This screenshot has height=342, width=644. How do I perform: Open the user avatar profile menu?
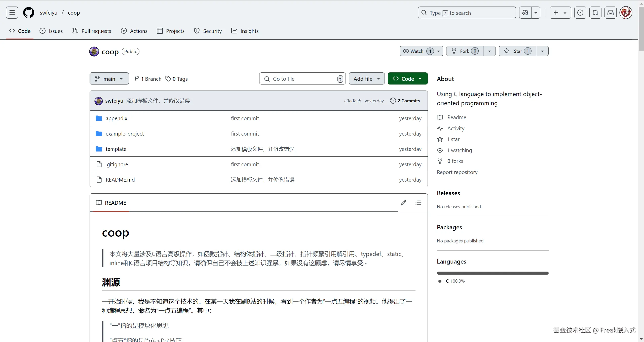click(626, 13)
